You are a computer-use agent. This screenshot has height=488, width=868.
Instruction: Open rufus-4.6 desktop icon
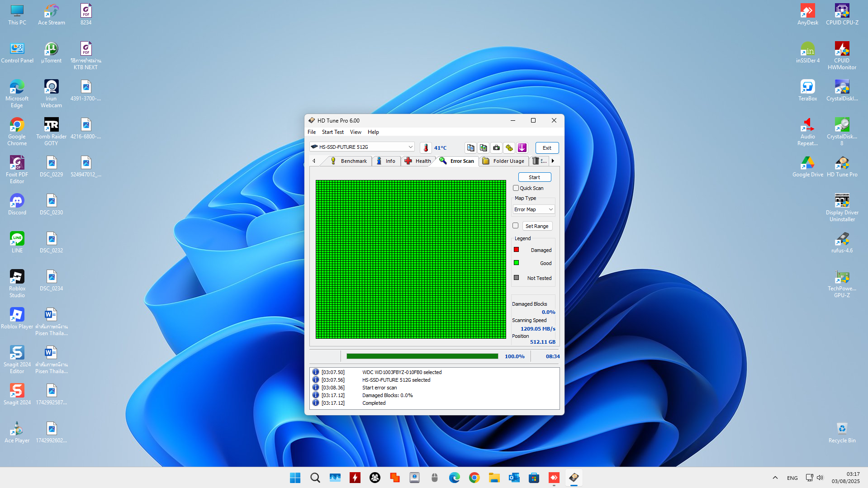[842, 242]
